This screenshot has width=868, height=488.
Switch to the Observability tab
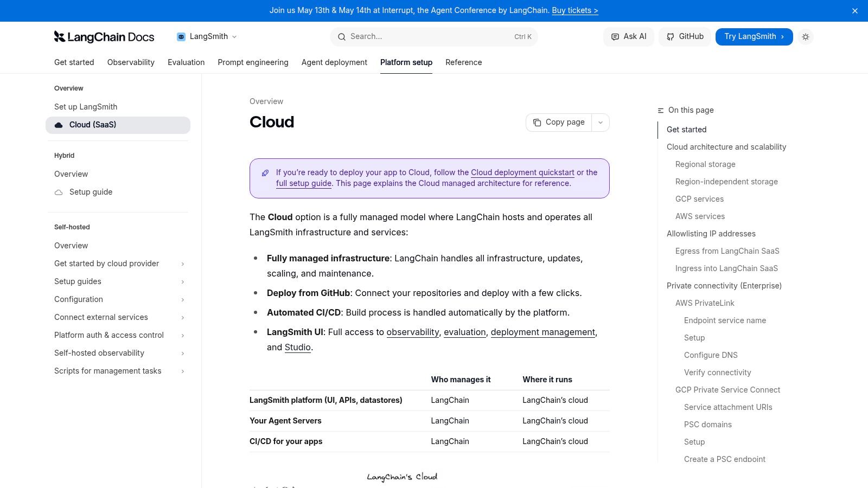pos(131,62)
